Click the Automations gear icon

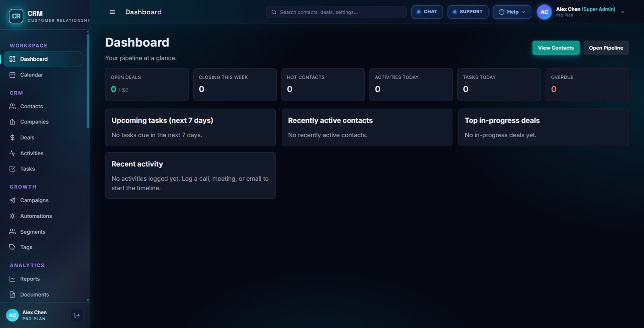[x=12, y=216]
